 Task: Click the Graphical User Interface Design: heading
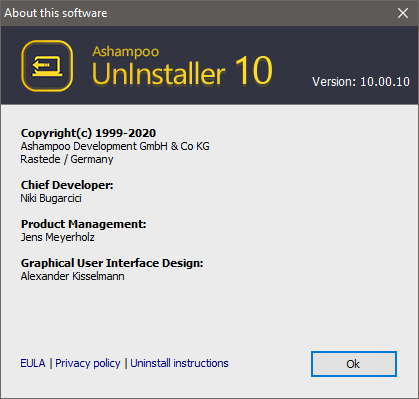point(112,263)
